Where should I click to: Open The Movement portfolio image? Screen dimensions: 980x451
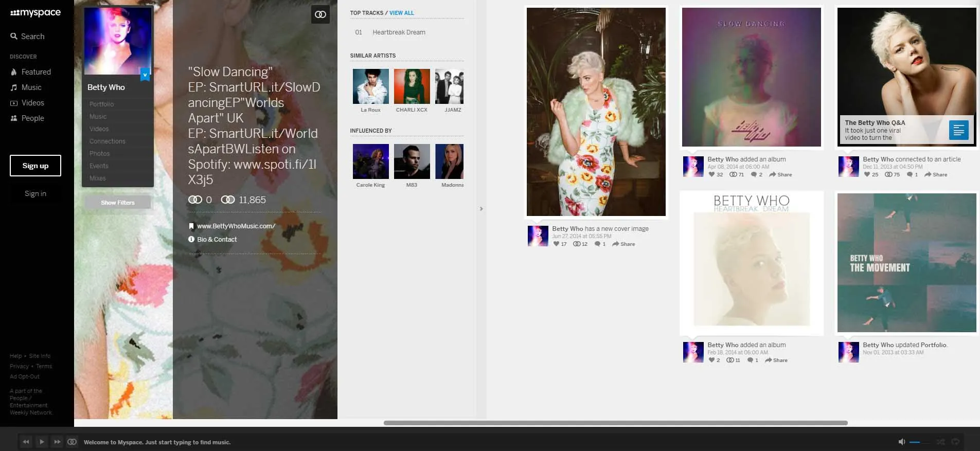(907, 263)
